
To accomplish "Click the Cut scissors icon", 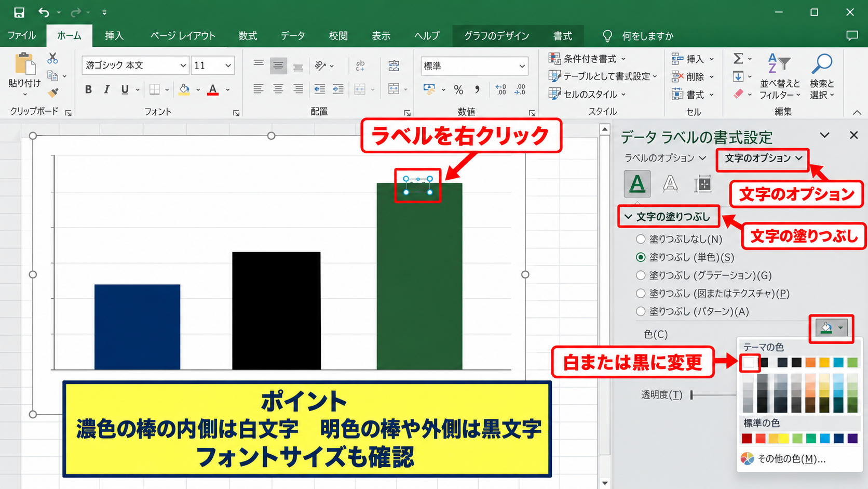I will click(52, 58).
